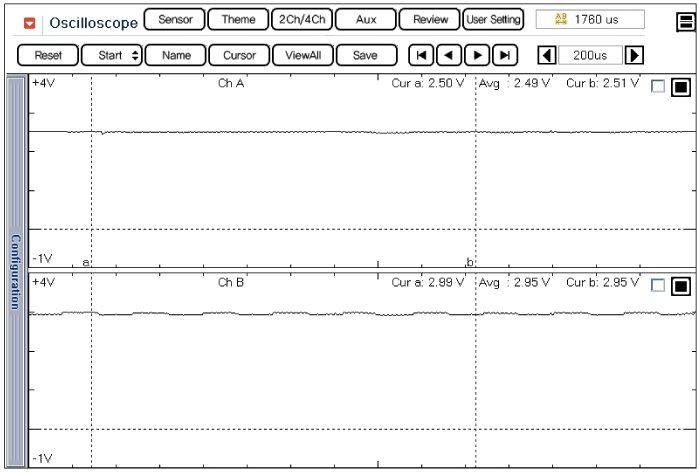Viewport: 700px width, 473px height.
Task: Jump to first waveform frame
Action: coord(424,55)
